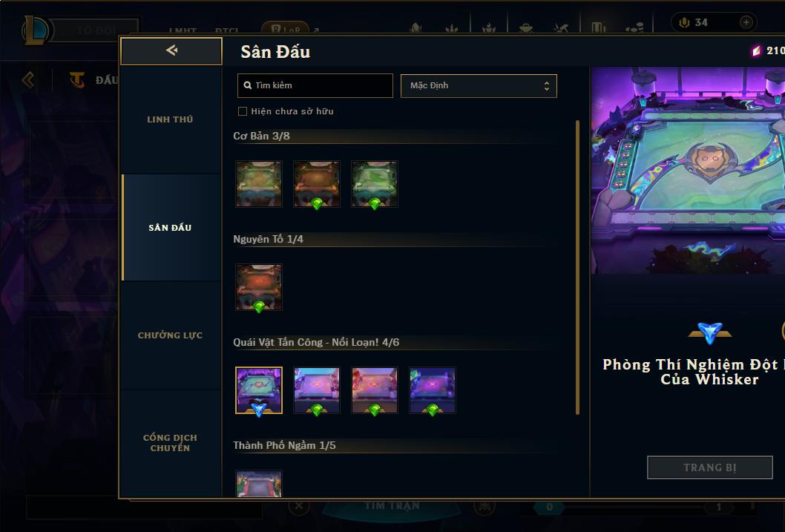Open the Chưởng Lực tab
The height and width of the screenshot is (532, 785).
170,335
